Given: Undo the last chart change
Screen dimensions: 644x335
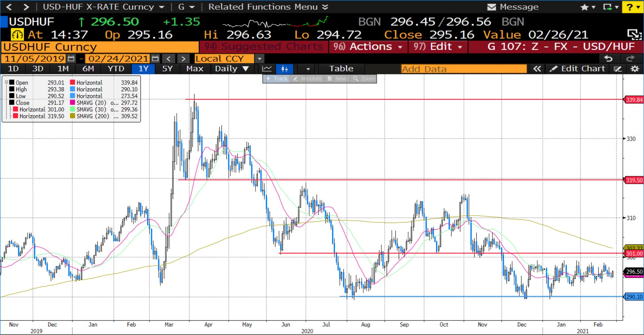Looking at the screenshot, I should [608, 59].
